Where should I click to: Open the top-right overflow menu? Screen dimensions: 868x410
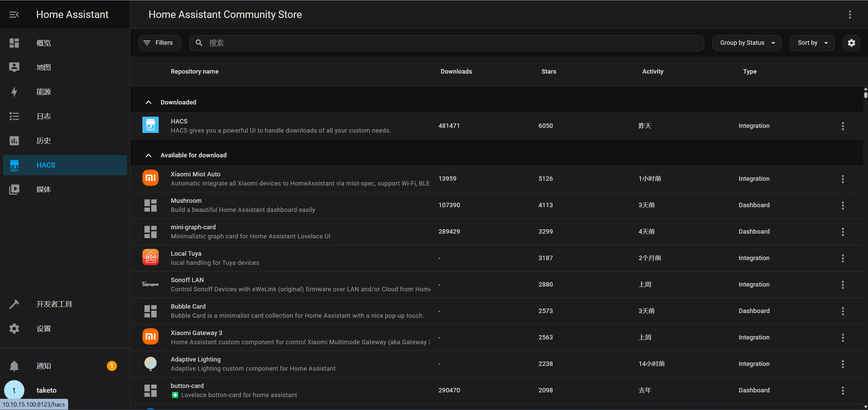tap(850, 15)
